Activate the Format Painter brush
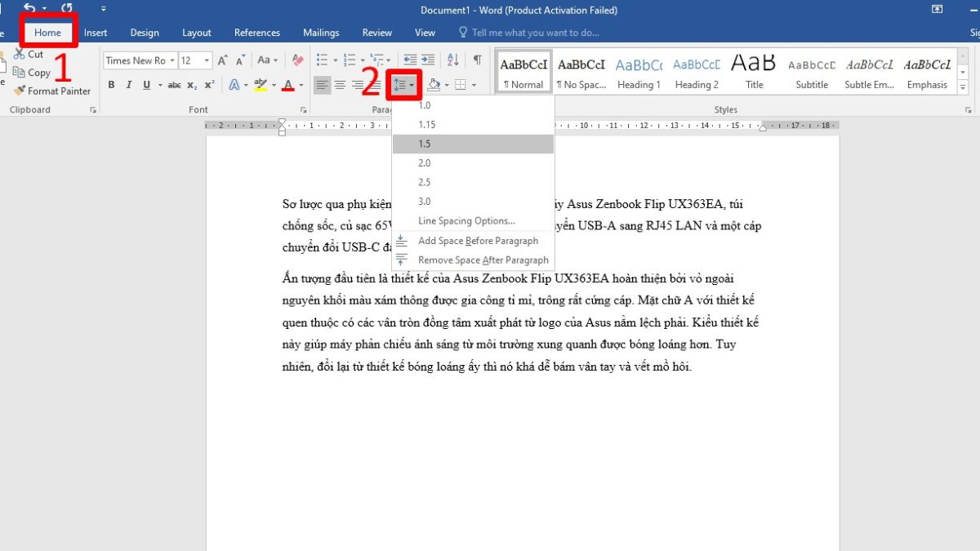 pyautogui.click(x=51, y=91)
